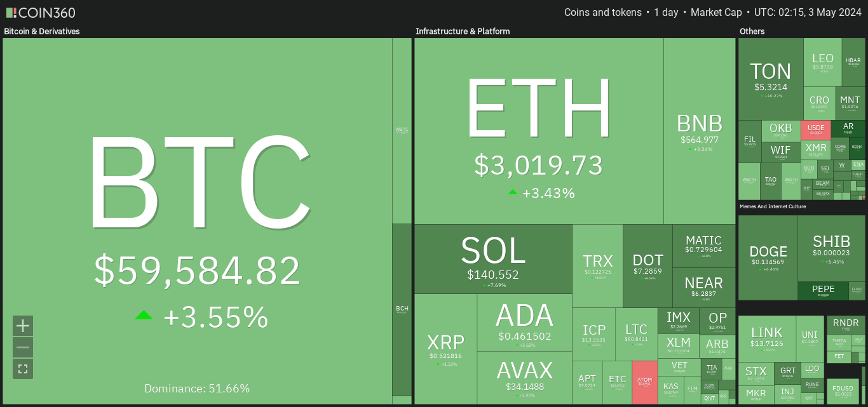
Task: Click the Bitcoin & Derivatives category label
Action: coord(42,31)
